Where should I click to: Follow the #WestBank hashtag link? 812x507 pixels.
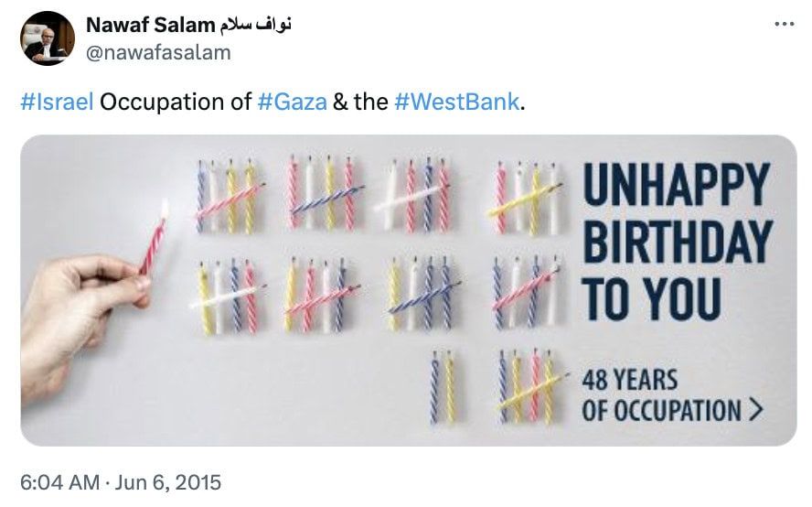[457, 102]
